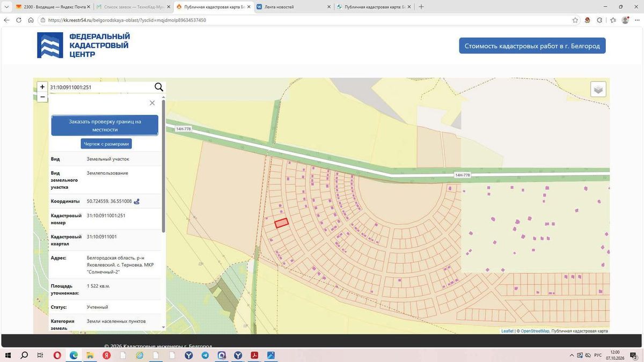Switch to VK news feed tab
The width and height of the screenshot is (644, 362).
[292, 7]
